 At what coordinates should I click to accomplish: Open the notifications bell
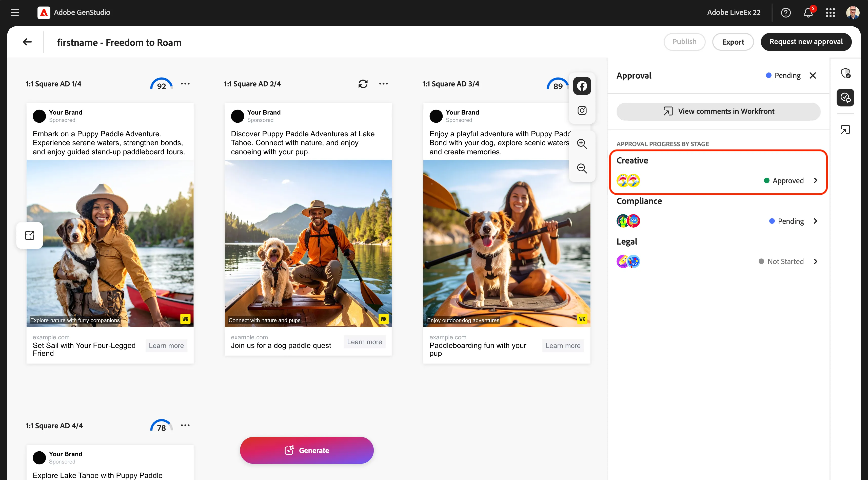[x=808, y=13]
